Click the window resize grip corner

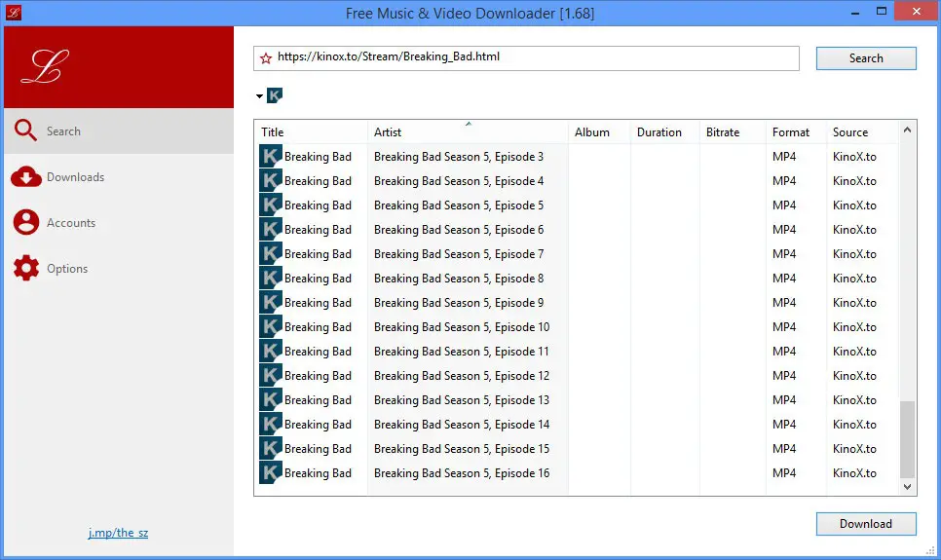[x=930, y=550]
